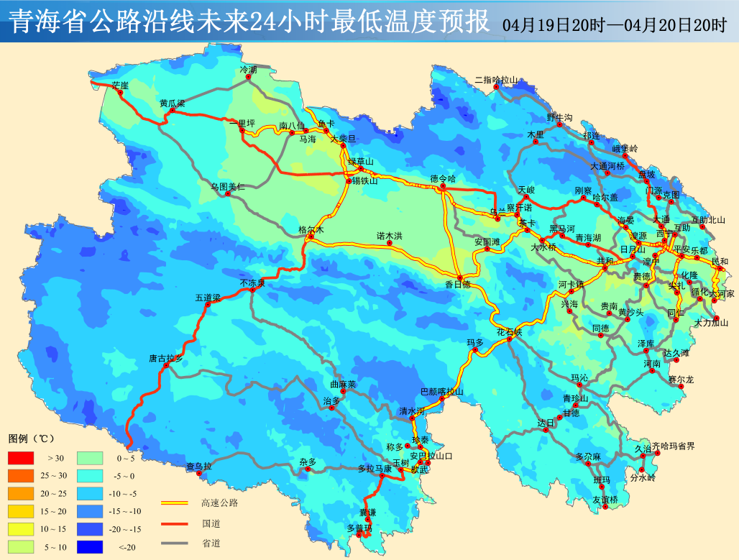This screenshot has width=739, height=560.
Task: Click the 香日德 city marker
Action: pos(459,276)
